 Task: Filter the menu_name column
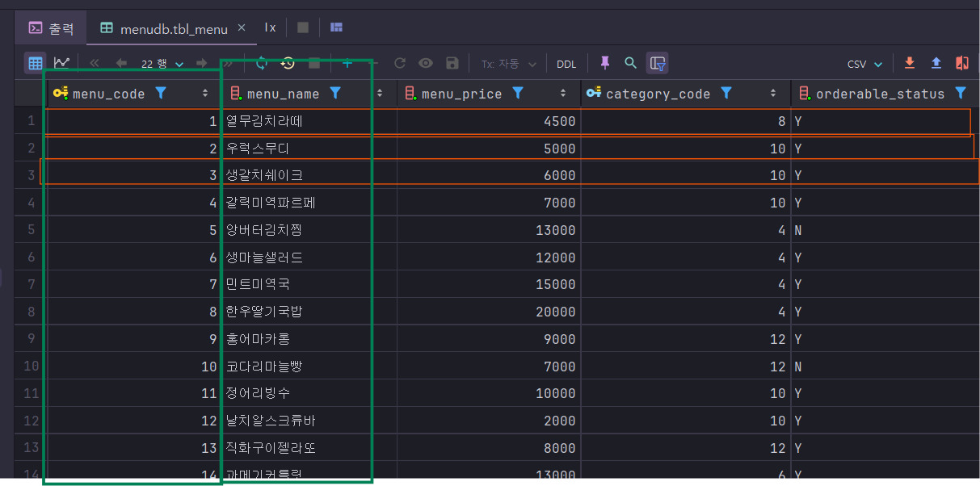[x=335, y=93]
